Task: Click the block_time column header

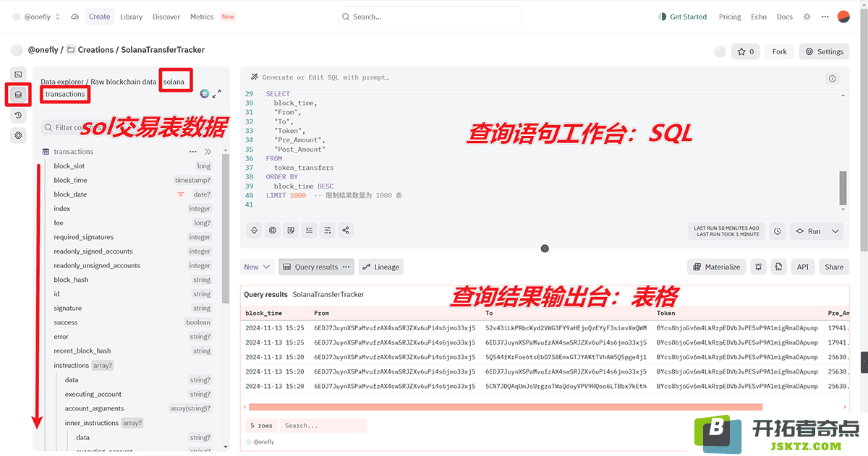Action: (263, 313)
